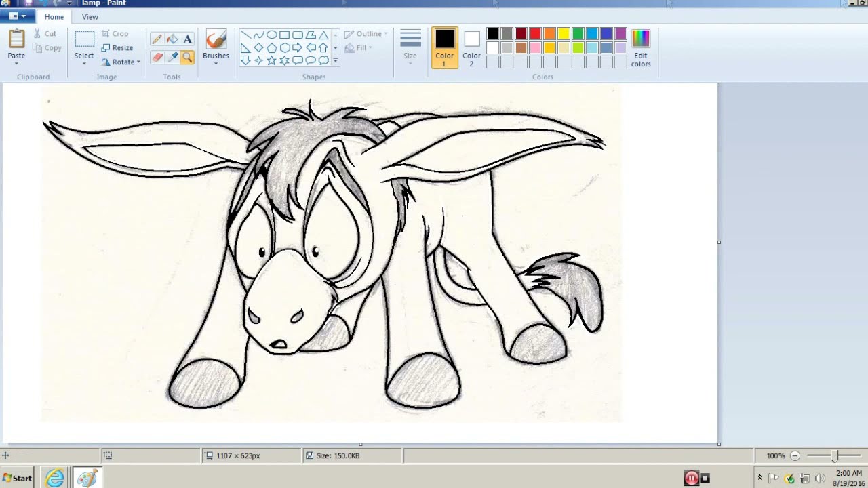Choose the Polygon shape
868x488 pixels.
311,35
